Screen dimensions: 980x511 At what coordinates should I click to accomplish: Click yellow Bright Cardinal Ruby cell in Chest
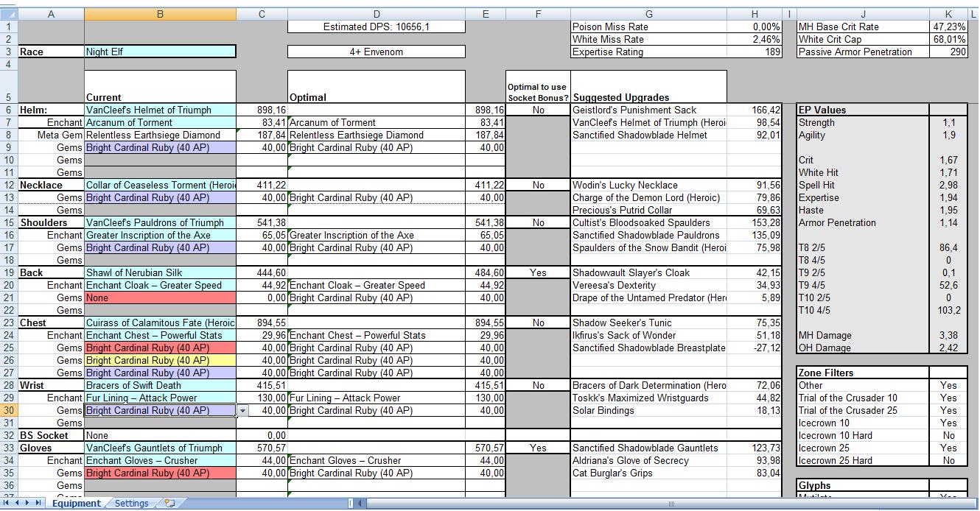pyautogui.click(x=161, y=360)
